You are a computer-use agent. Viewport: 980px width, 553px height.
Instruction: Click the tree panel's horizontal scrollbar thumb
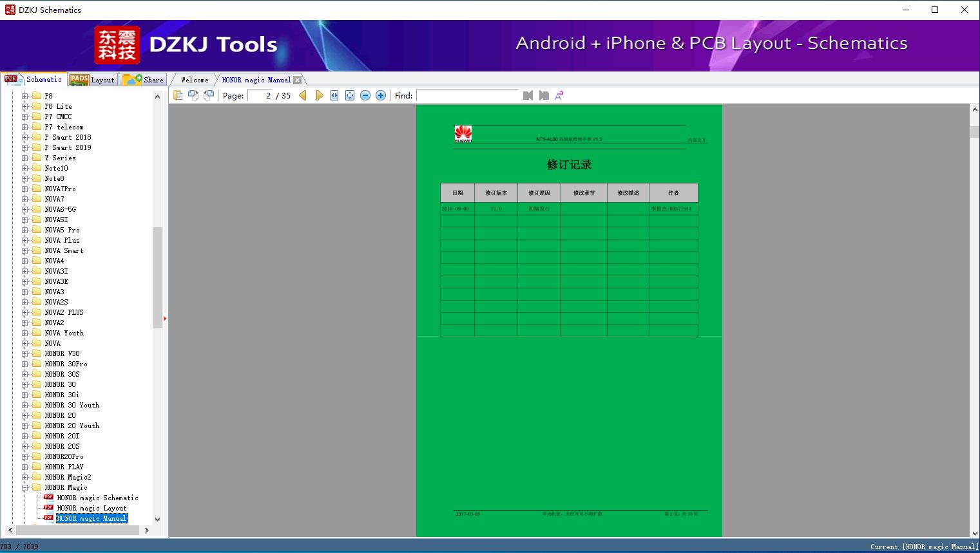tap(76, 530)
